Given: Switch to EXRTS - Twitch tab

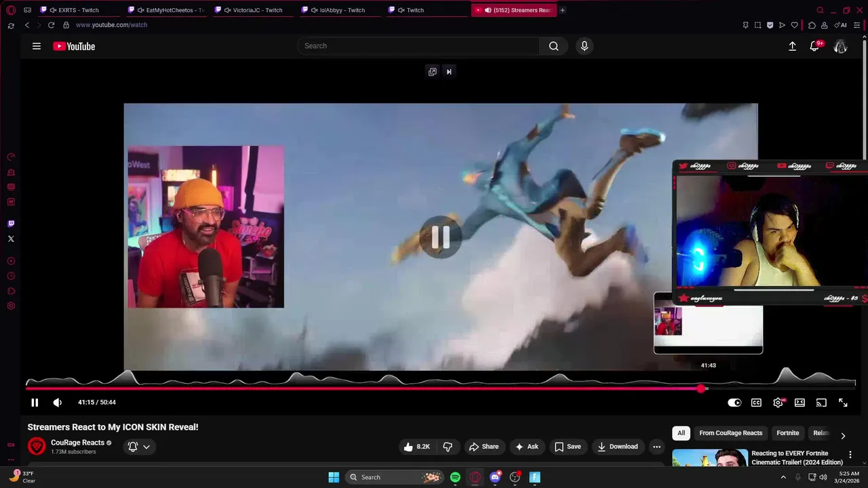Looking at the screenshot, I should click(79, 10).
